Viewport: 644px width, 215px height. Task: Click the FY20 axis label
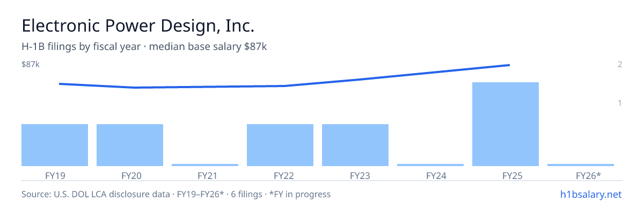click(x=131, y=175)
